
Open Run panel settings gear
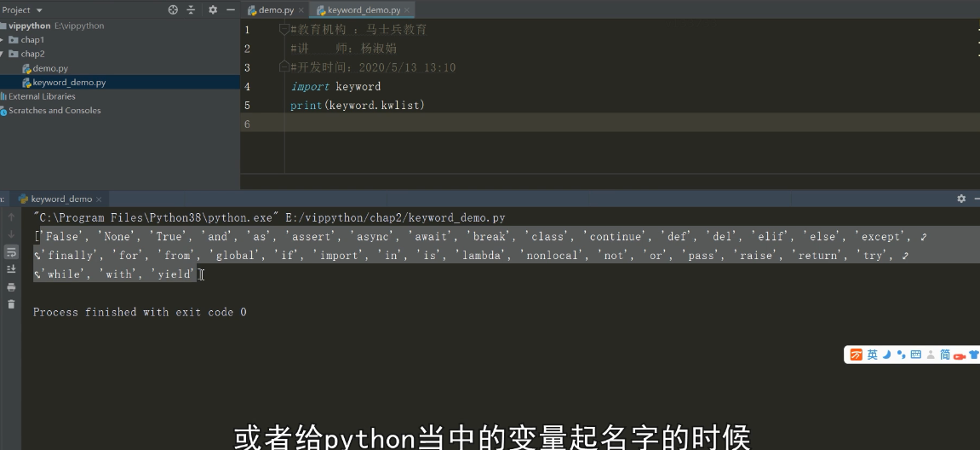point(961,199)
